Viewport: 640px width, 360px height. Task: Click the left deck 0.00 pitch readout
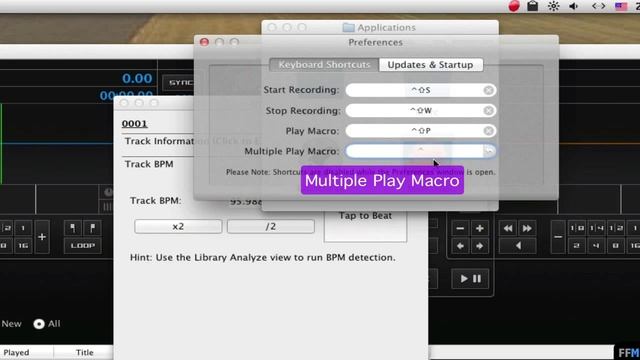click(137, 78)
